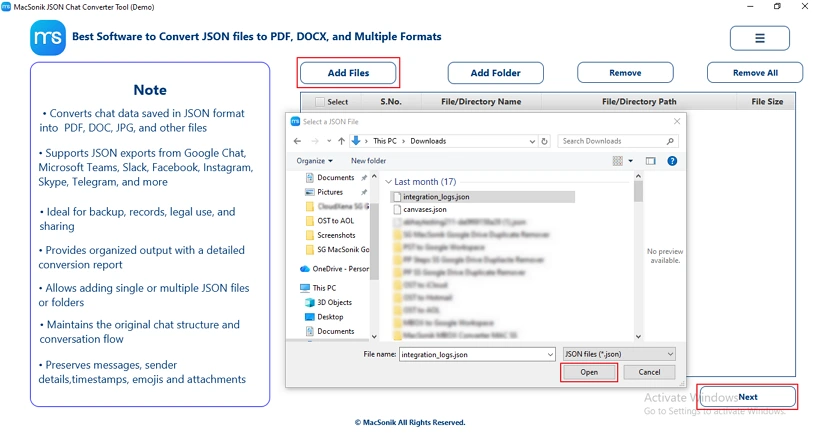Open recent locations dropdown arrow
Screen dimensions: 820x437
(329, 141)
